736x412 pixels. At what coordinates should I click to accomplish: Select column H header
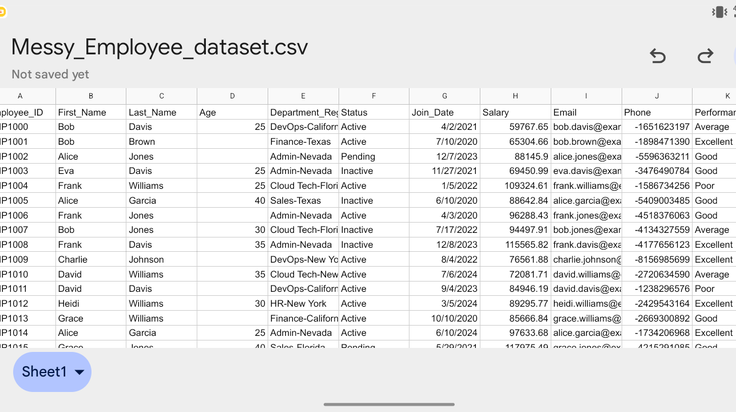click(515, 96)
